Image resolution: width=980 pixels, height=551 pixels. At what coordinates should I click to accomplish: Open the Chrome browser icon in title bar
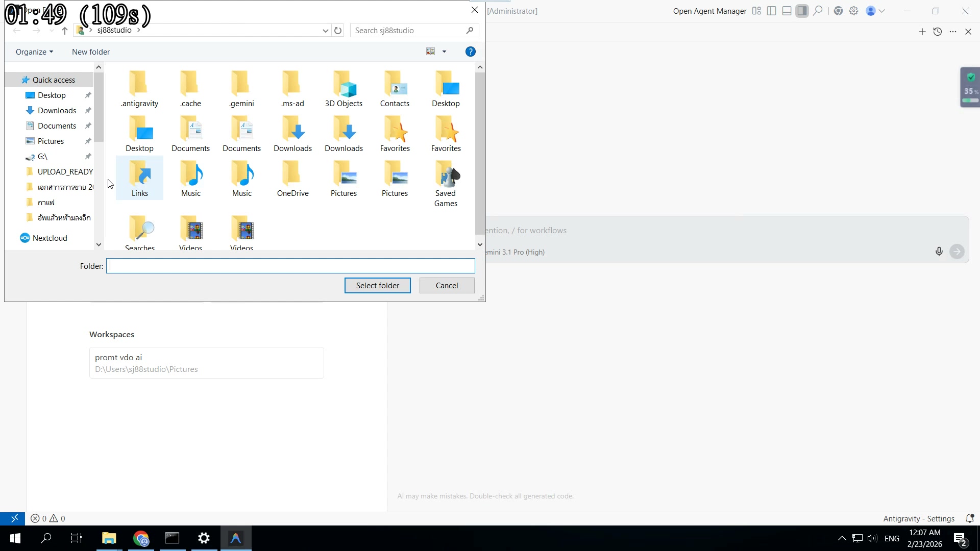(x=838, y=11)
